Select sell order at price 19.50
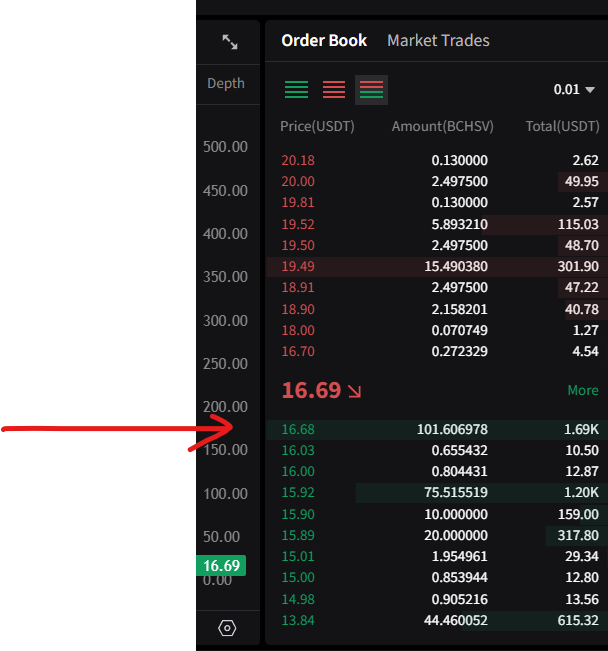The width and height of the screenshot is (608, 651). [437, 245]
